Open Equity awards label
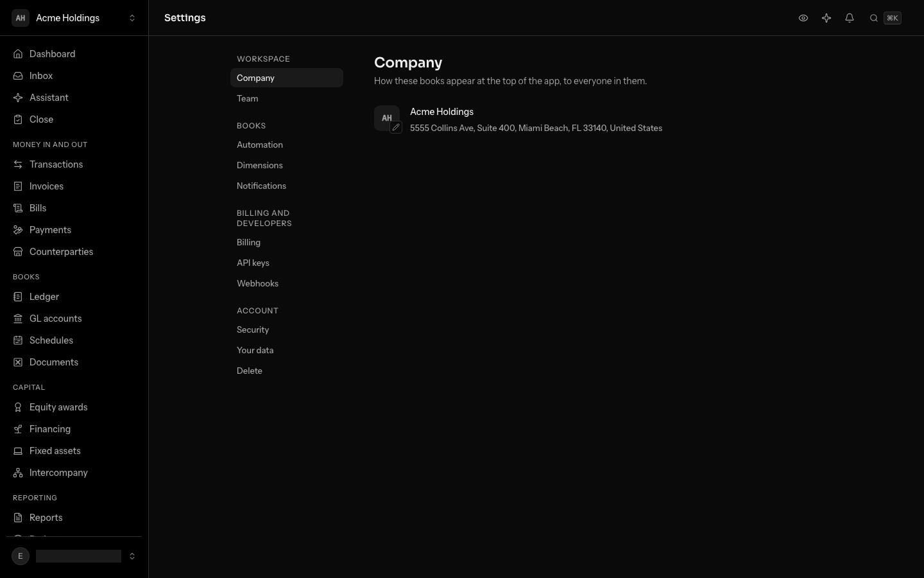Image resolution: width=924 pixels, height=578 pixels. [58, 407]
